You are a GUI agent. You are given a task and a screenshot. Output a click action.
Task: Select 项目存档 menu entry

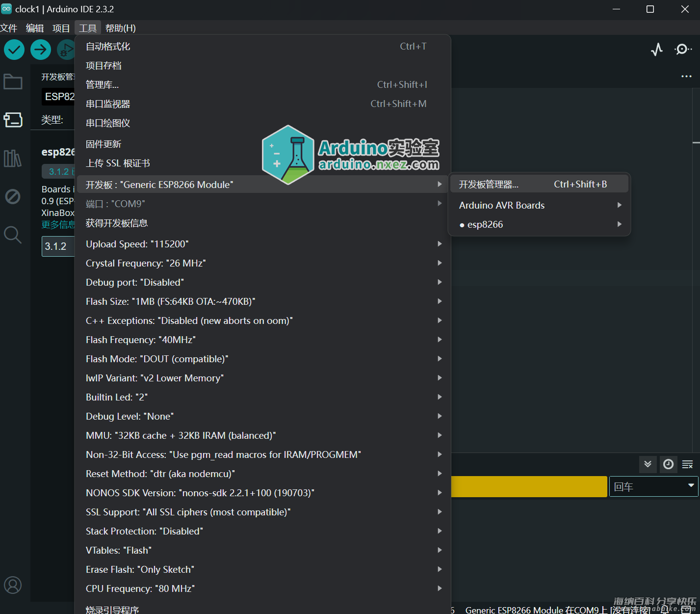[262, 66]
